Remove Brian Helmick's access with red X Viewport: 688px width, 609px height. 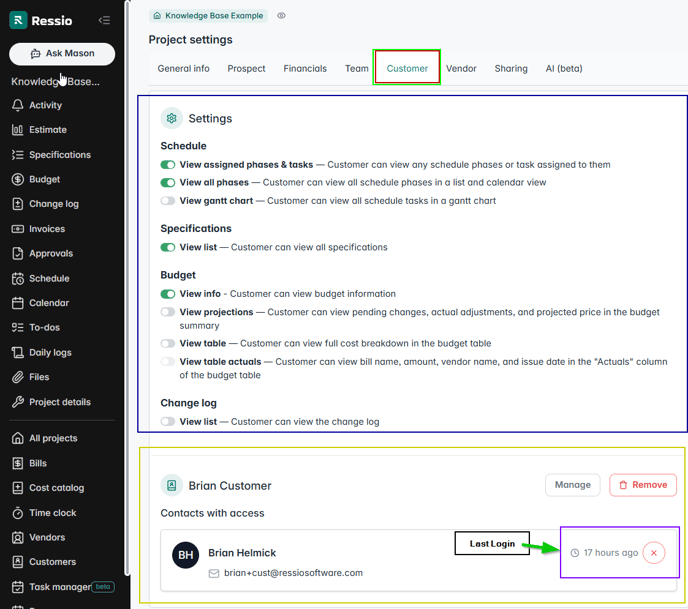(x=653, y=552)
